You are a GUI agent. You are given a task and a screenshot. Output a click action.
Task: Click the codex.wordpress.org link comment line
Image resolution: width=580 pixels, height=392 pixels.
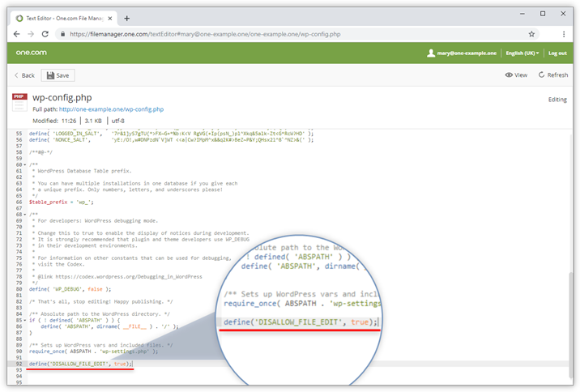point(117,277)
